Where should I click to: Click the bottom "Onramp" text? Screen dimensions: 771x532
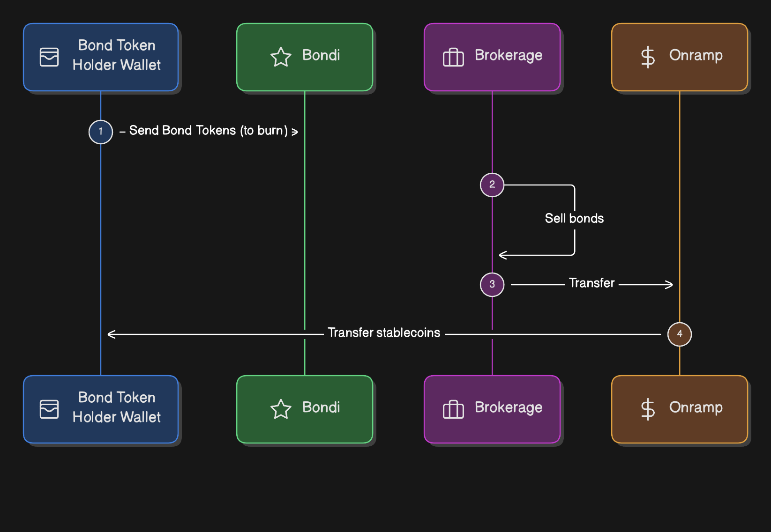(696, 407)
